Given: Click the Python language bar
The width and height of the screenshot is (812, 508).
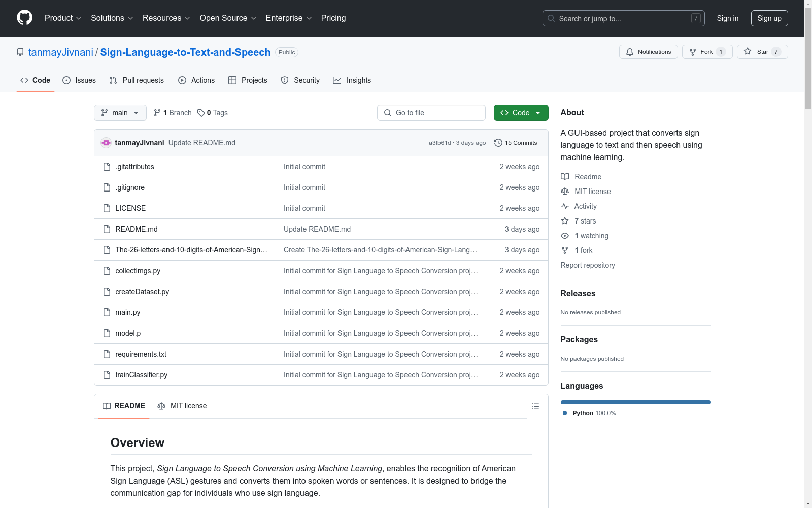Looking at the screenshot, I should 636,402.
